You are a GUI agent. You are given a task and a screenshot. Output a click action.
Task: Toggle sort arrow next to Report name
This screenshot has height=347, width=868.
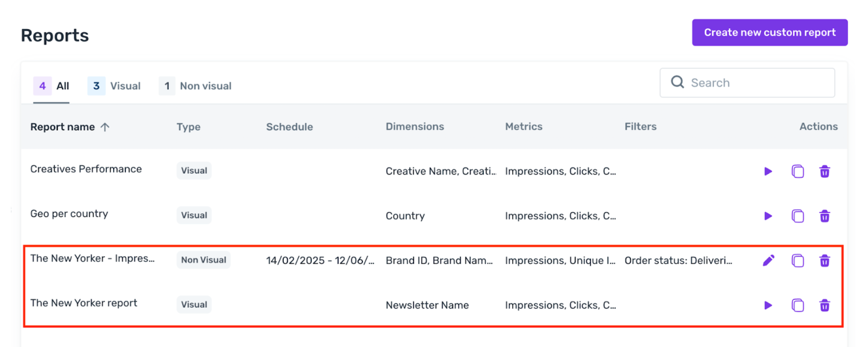[x=105, y=127]
